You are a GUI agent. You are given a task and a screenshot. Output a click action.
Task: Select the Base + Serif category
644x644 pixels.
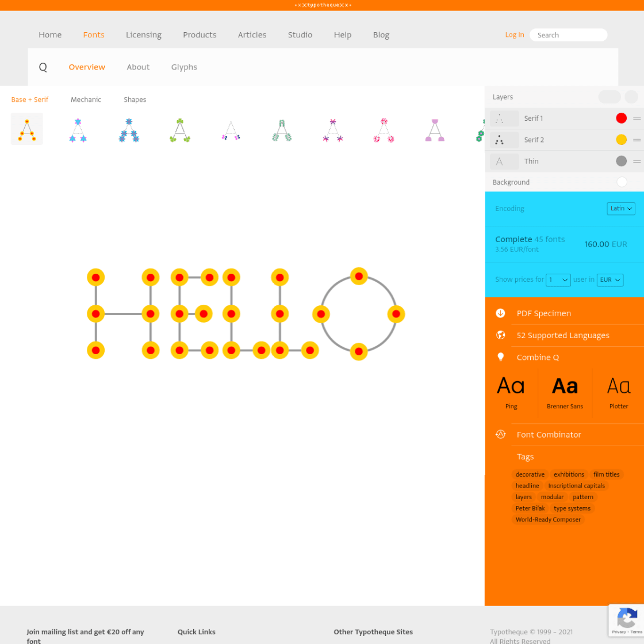pyautogui.click(x=29, y=99)
